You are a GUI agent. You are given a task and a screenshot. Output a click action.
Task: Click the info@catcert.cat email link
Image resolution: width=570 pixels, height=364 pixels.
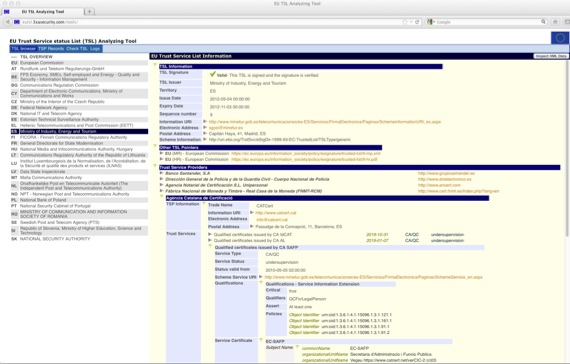coord(272,220)
